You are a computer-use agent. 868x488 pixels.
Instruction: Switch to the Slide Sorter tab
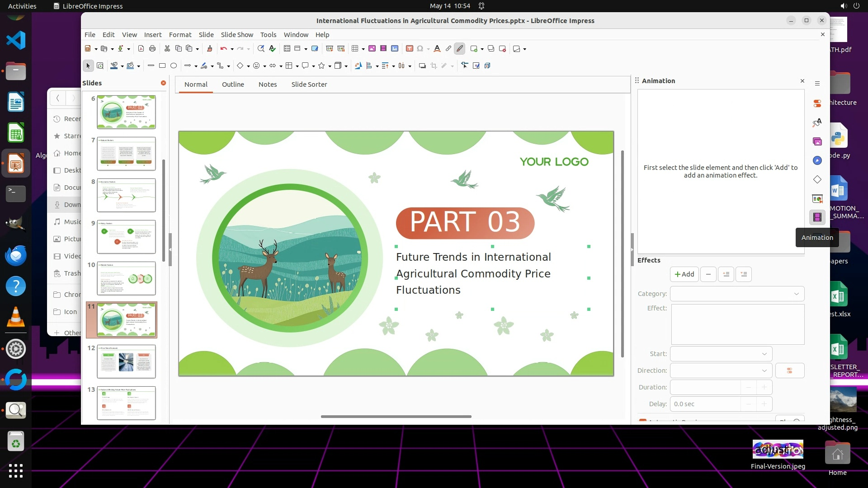pyautogui.click(x=309, y=84)
